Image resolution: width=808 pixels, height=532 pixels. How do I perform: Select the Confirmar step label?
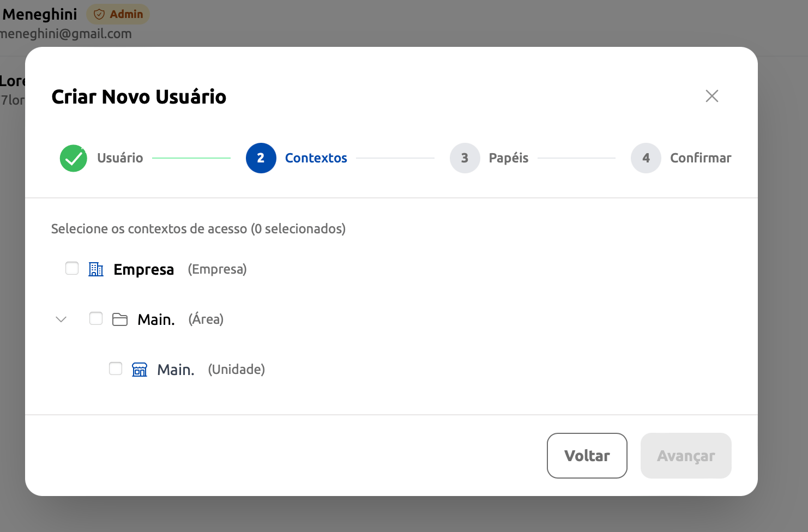(701, 158)
